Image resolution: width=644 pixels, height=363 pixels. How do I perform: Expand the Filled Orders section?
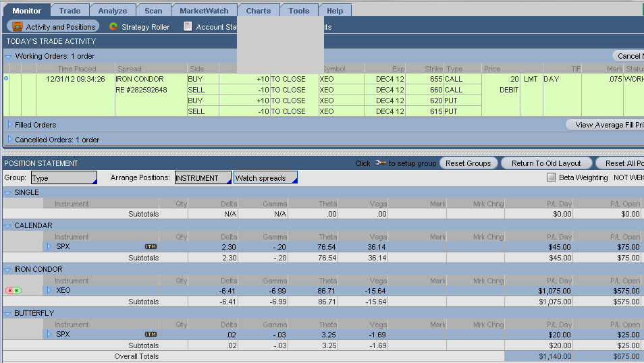[x=9, y=125]
